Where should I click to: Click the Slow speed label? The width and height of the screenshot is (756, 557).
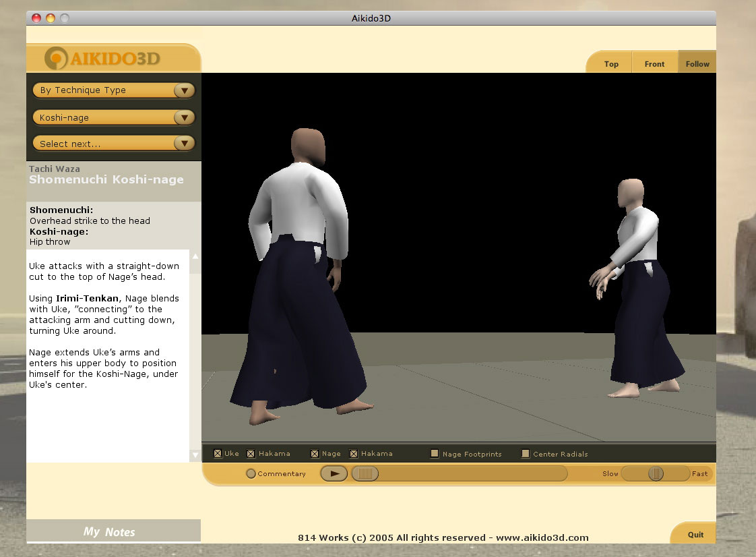pyautogui.click(x=610, y=473)
